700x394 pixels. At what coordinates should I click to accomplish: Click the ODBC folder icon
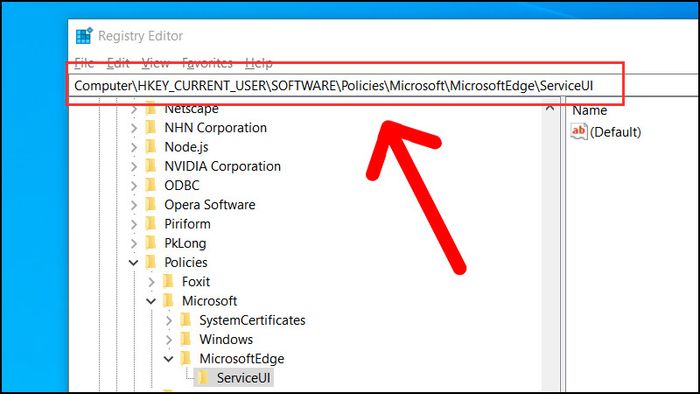(x=151, y=185)
